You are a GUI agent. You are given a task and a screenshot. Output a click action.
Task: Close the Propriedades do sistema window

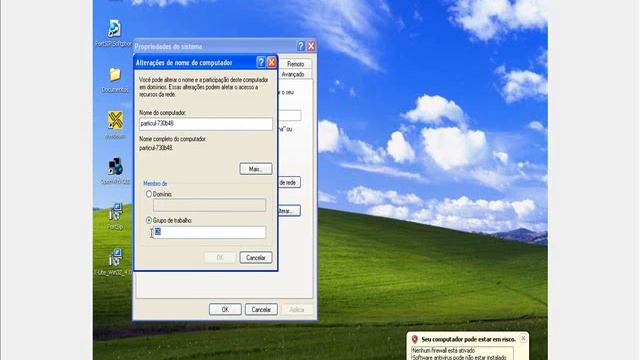(x=311, y=46)
